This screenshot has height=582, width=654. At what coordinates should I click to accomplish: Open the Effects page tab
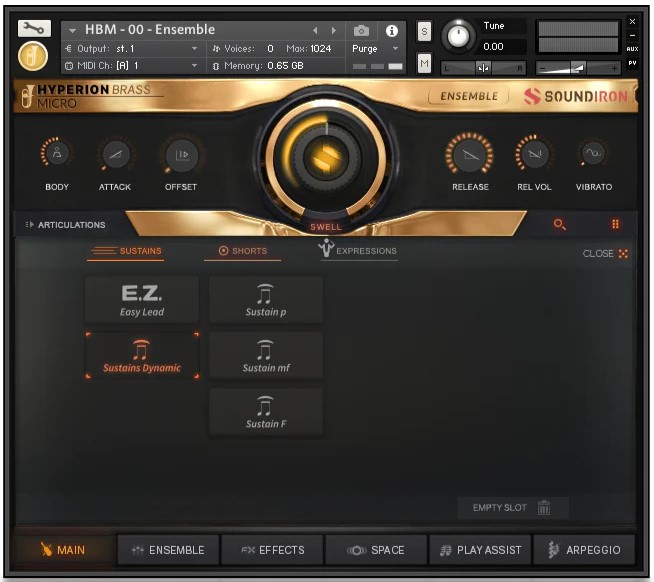272,550
